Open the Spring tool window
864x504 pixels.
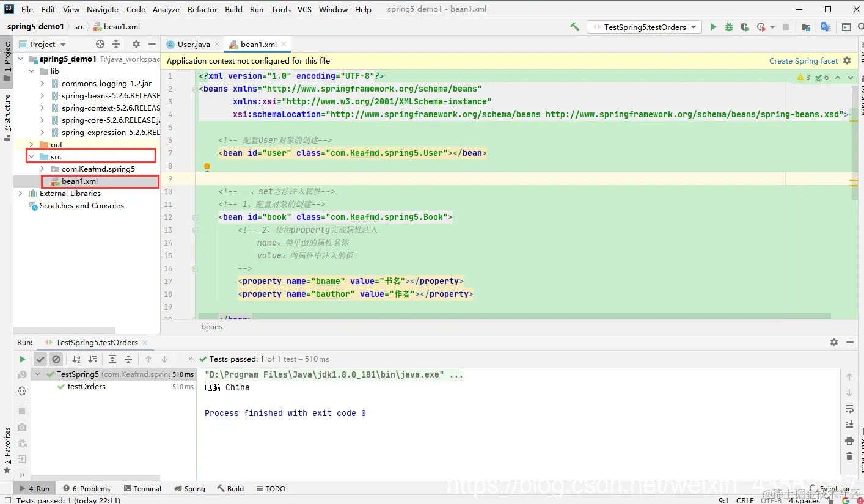pyautogui.click(x=189, y=489)
